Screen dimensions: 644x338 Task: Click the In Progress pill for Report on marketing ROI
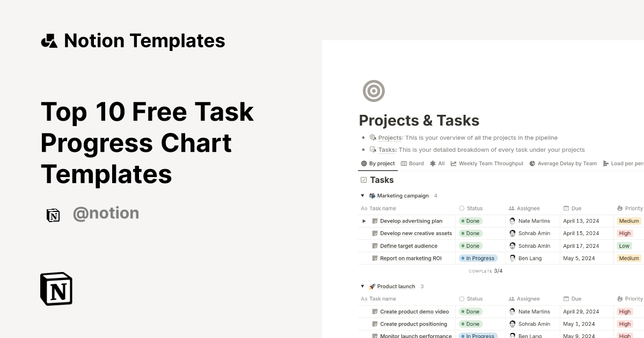(478, 258)
